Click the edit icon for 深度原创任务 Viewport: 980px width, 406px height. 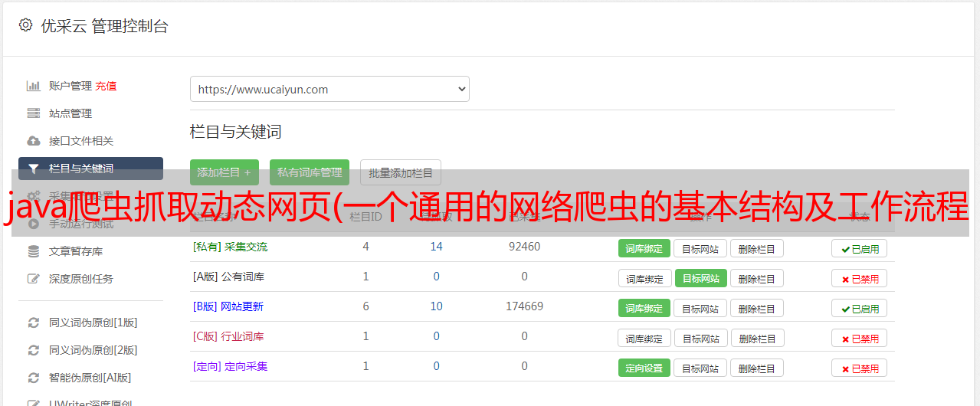[x=34, y=279]
